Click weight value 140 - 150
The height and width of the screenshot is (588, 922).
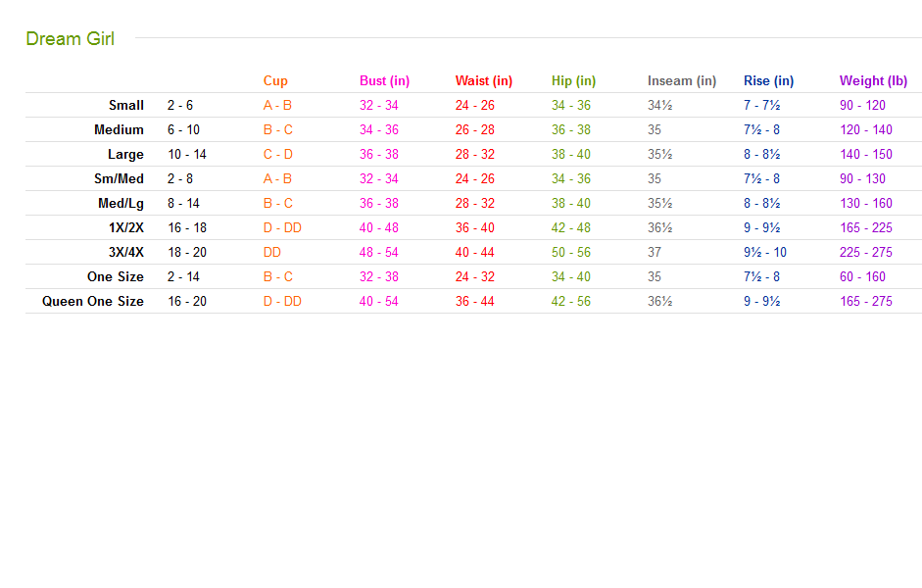(x=866, y=155)
